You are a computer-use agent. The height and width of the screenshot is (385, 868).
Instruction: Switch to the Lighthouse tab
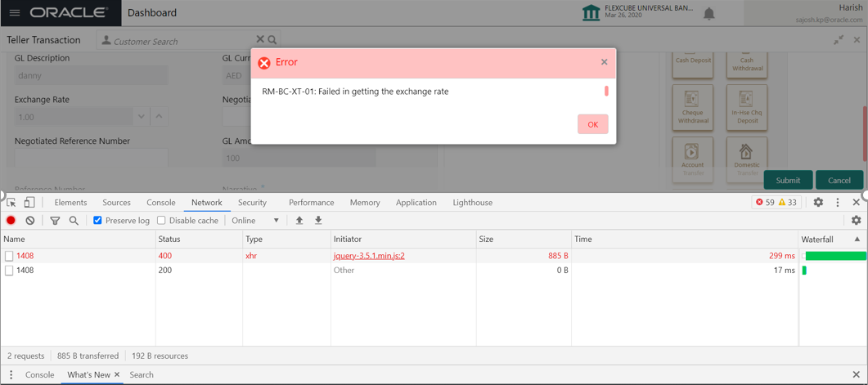pyautogui.click(x=472, y=203)
